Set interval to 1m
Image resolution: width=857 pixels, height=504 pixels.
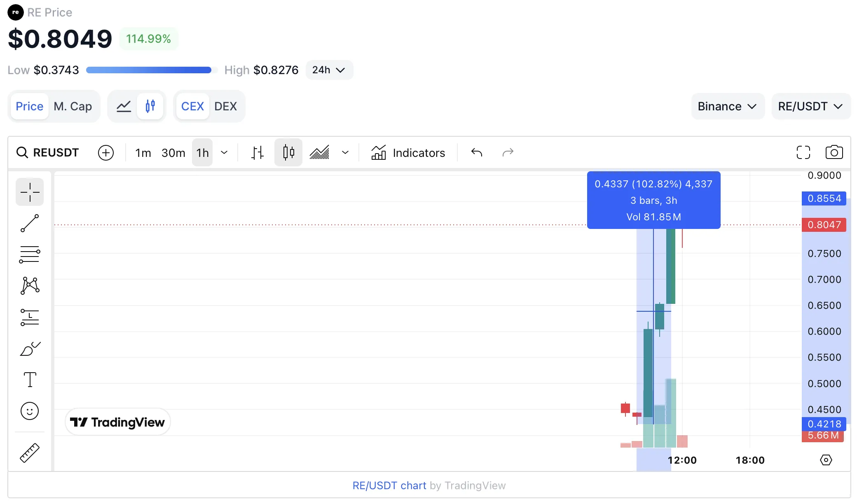143,153
